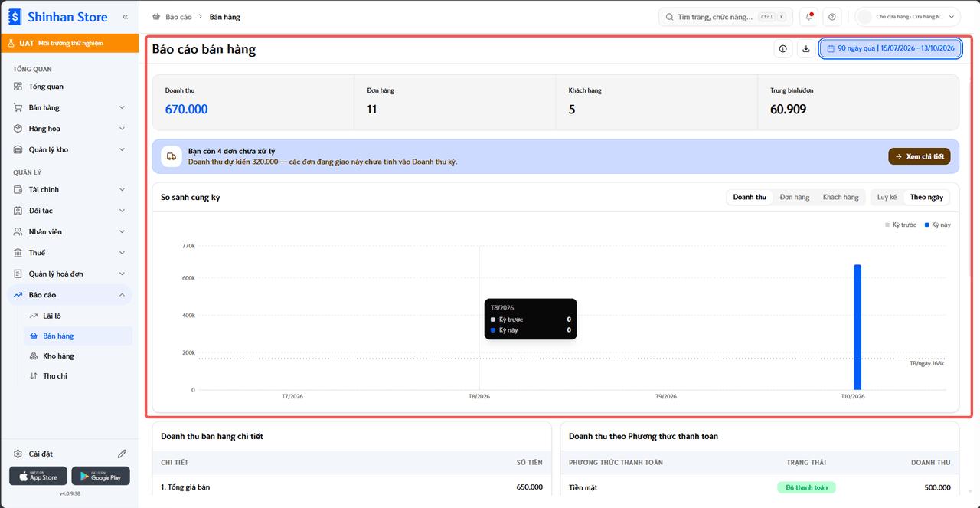Click the help question-mark icon in top bar
Viewport: 980px width, 508px height.
click(x=832, y=17)
